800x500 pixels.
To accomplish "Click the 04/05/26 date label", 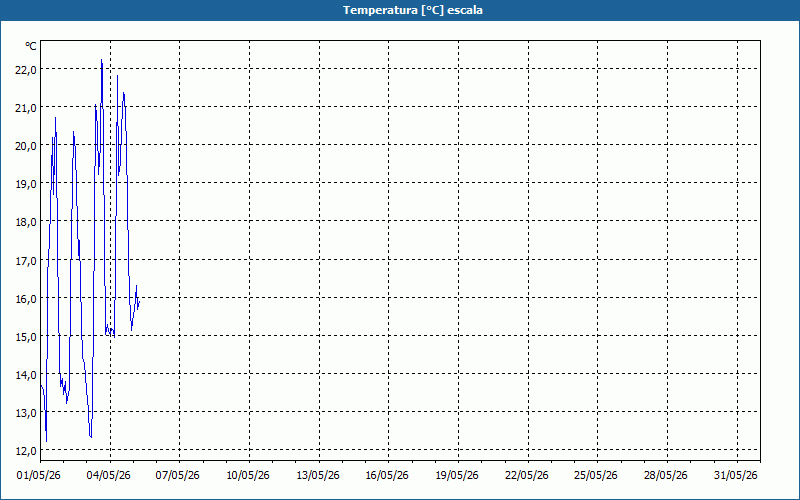I will pos(109,476).
